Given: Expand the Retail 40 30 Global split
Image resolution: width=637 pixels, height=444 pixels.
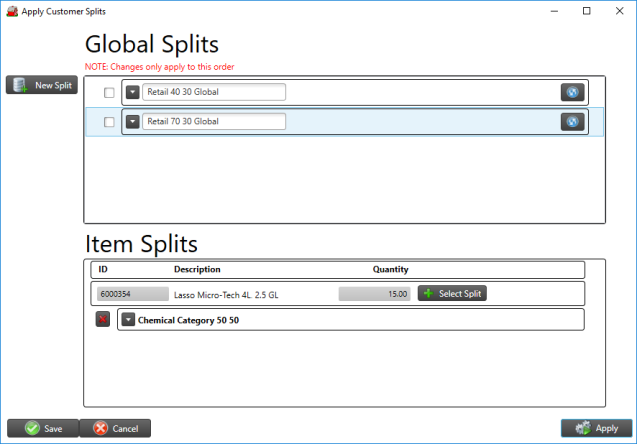Looking at the screenshot, I should 133,92.
